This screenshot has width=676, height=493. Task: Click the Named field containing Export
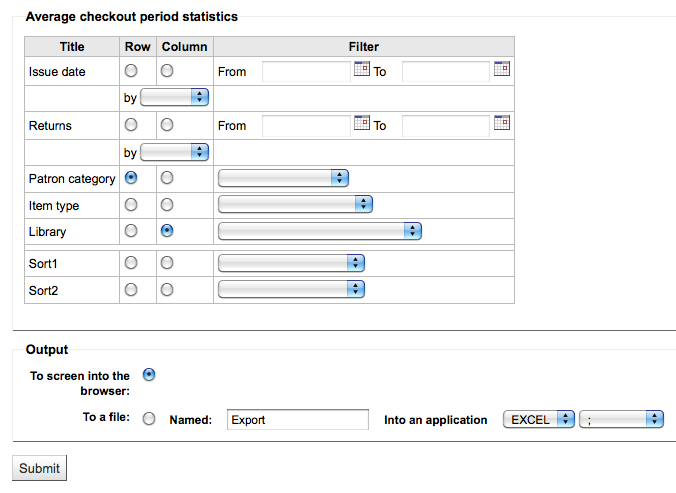[298, 420]
